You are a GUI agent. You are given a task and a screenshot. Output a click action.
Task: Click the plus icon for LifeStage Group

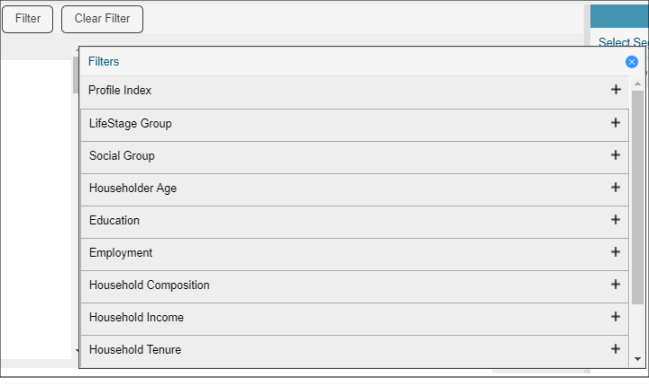[615, 122]
